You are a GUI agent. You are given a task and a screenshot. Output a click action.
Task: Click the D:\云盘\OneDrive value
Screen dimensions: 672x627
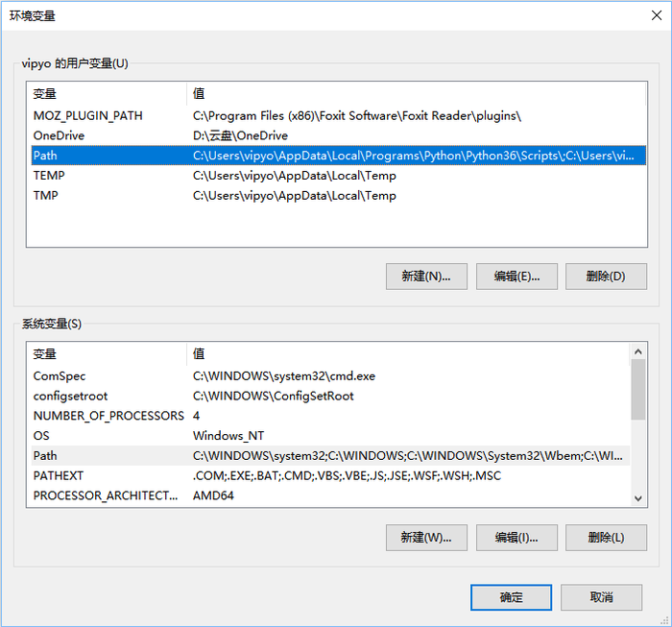coord(240,135)
